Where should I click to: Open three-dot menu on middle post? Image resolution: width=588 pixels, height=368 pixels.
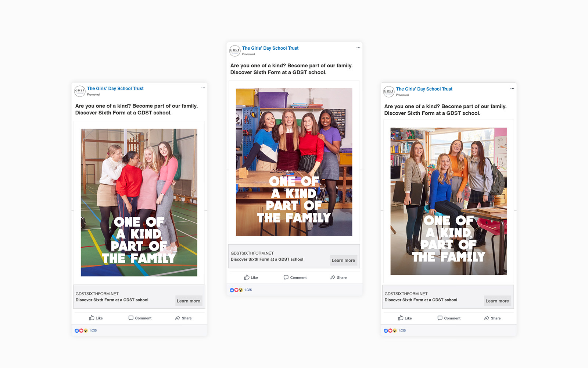358,48
